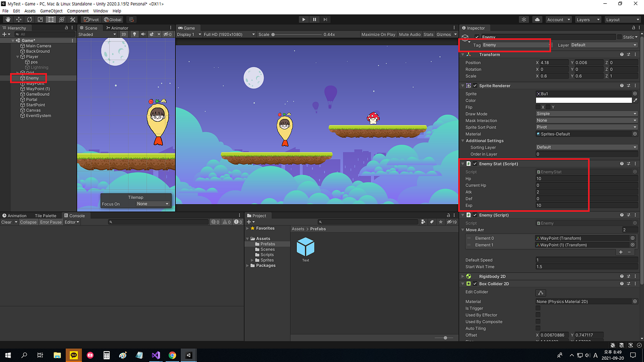Select the Hand tool in the toolbar
Image resolution: width=644 pixels, height=362 pixels.
coord(8,19)
